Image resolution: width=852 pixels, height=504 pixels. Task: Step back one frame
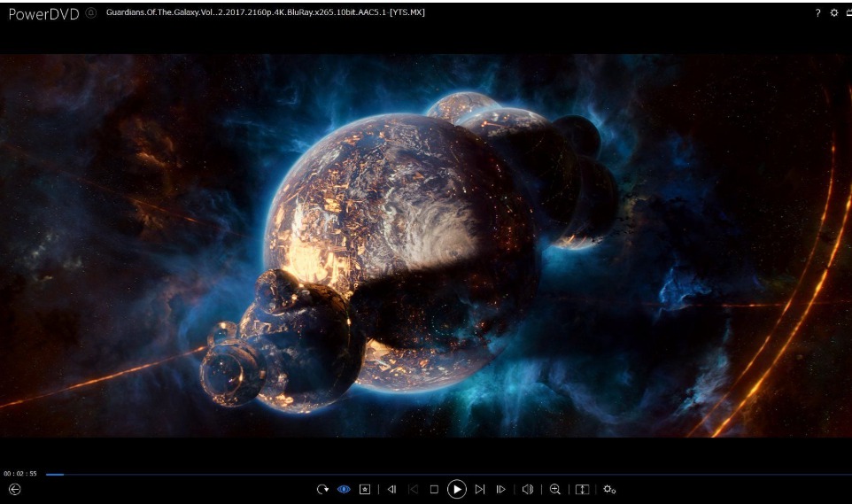[391, 489]
